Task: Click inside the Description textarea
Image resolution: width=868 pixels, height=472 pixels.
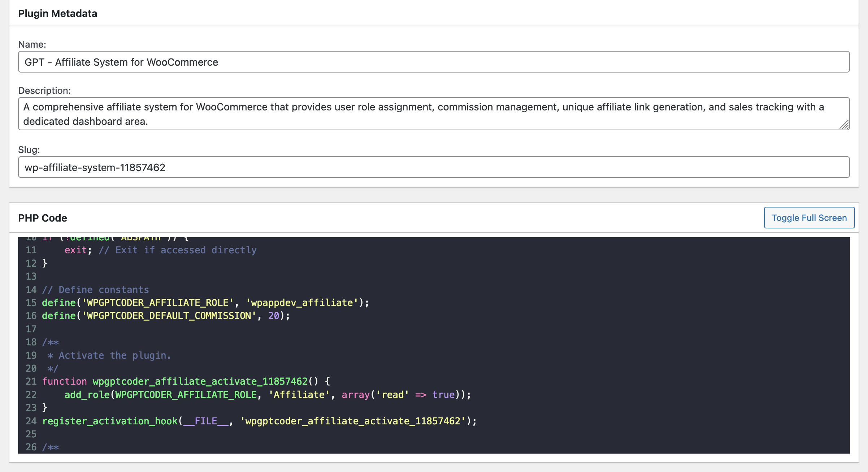Action: [x=433, y=114]
